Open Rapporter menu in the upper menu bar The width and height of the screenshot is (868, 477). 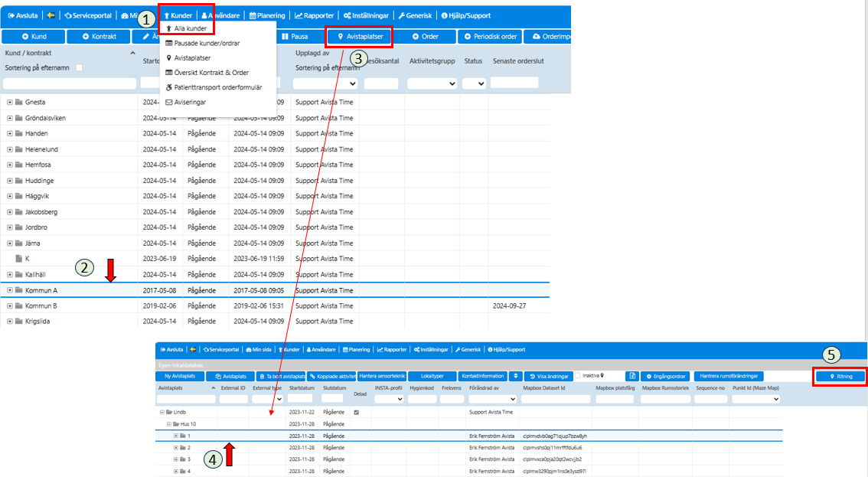tap(314, 15)
